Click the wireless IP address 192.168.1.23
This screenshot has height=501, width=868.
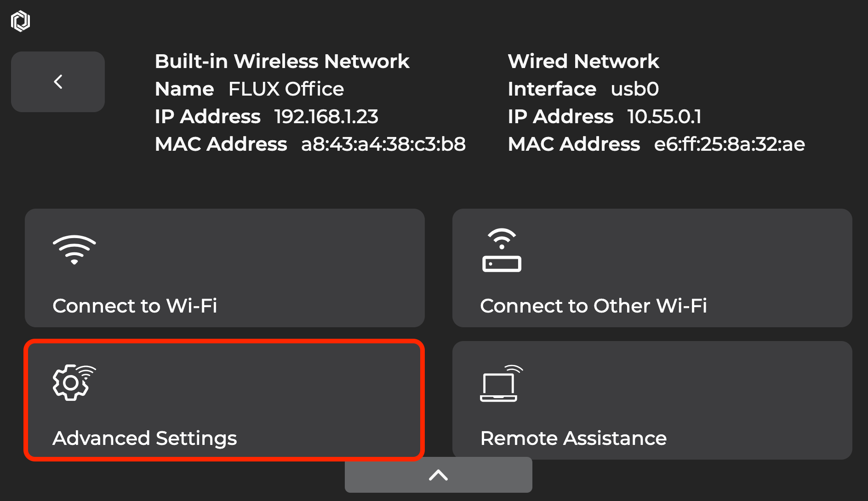tap(326, 116)
